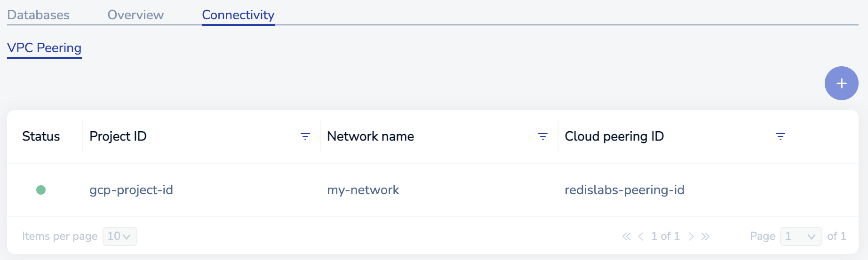The height and width of the screenshot is (260, 868).
Task: Open the Project ID column filter
Action: 305,136
